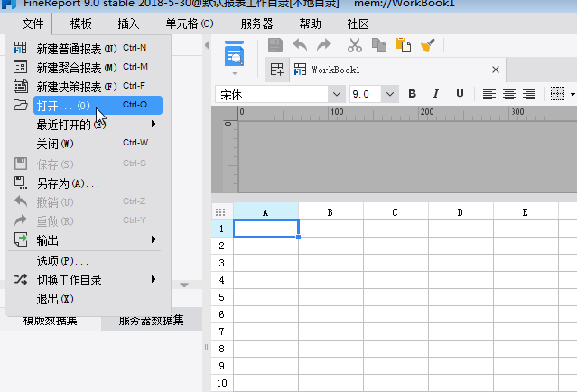577x392 pixels.
Task: Choose 打开... menu entry
Action: (x=98, y=106)
